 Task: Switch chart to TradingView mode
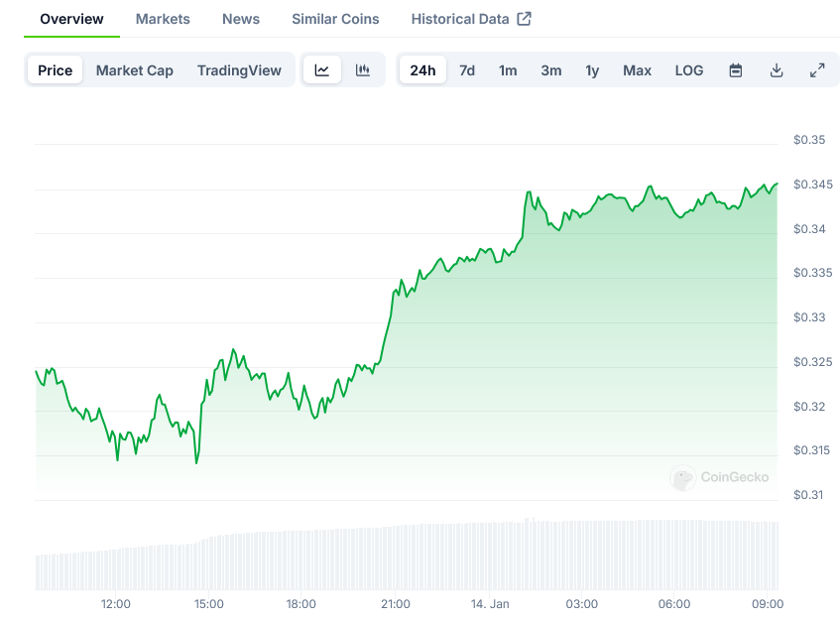(239, 70)
